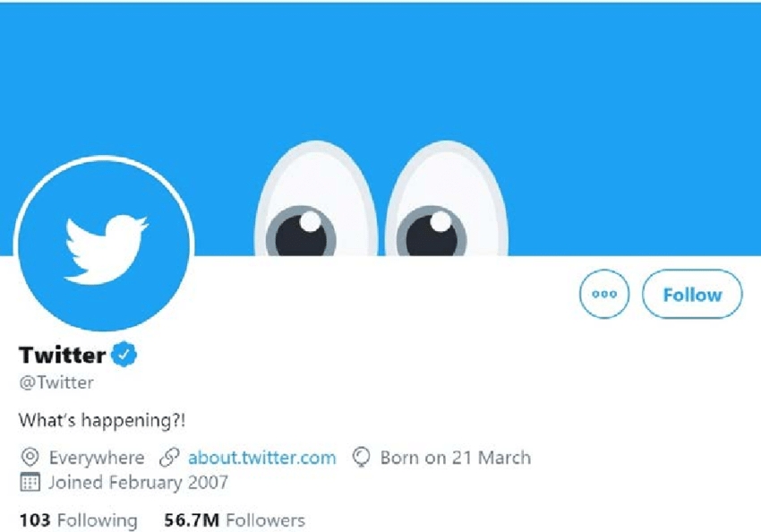Click the Twitter display name
761x532 pixels.
(x=62, y=355)
